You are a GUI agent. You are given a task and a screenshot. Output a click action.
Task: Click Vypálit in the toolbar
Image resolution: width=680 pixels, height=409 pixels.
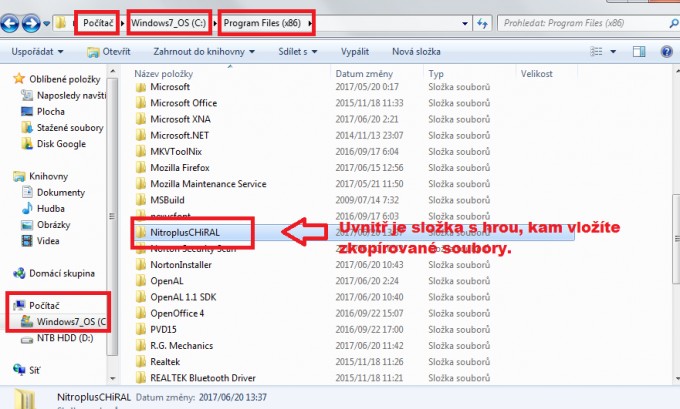click(x=355, y=52)
